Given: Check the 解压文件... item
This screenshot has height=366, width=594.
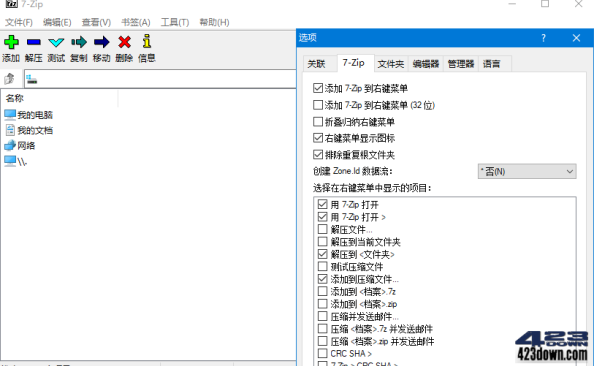Looking at the screenshot, I should point(322,229).
